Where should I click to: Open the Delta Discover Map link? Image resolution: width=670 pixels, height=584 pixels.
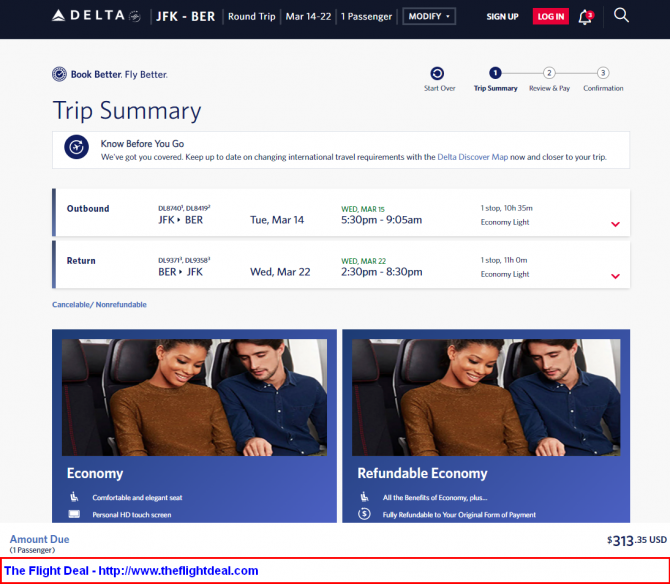click(473, 157)
